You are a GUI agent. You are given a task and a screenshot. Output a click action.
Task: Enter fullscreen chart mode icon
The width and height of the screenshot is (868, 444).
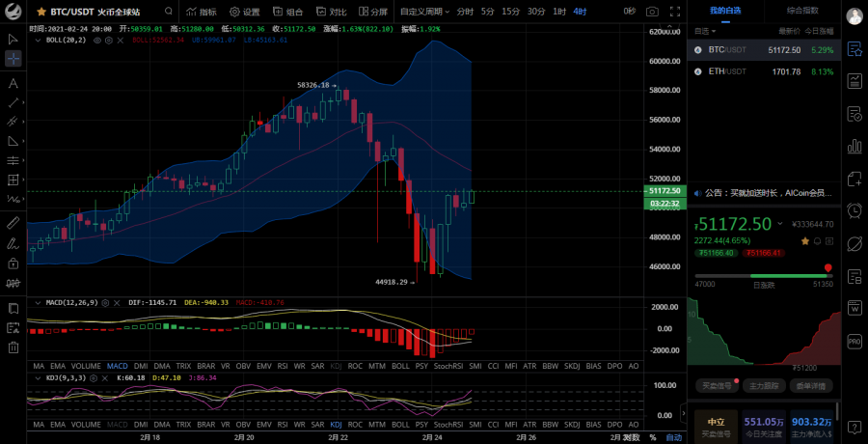click(675, 11)
